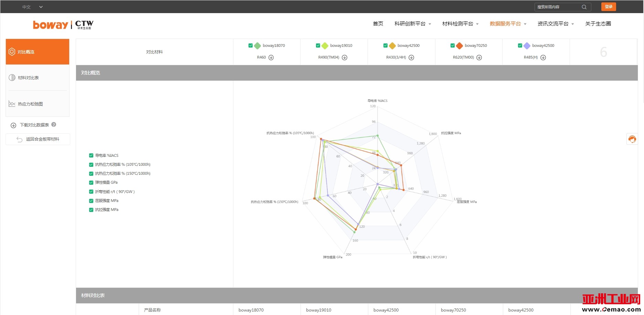Uncheck boway42500 R485(H) checkbox
This screenshot has width=644, height=315.
[520, 45]
